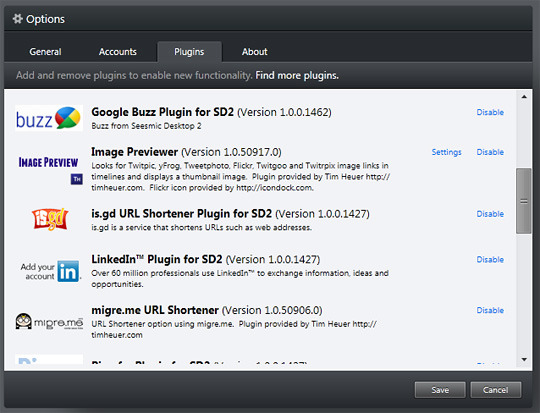Disable the Image Previewer plugin
Viewport: 540px width, 413px height.
(490, 152)
